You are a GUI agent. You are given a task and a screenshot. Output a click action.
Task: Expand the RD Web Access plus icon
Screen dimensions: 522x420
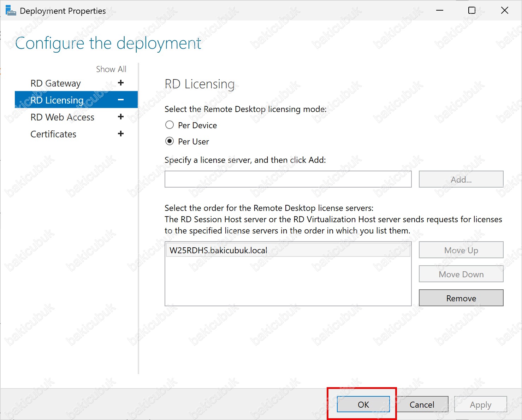pos(121,117)
